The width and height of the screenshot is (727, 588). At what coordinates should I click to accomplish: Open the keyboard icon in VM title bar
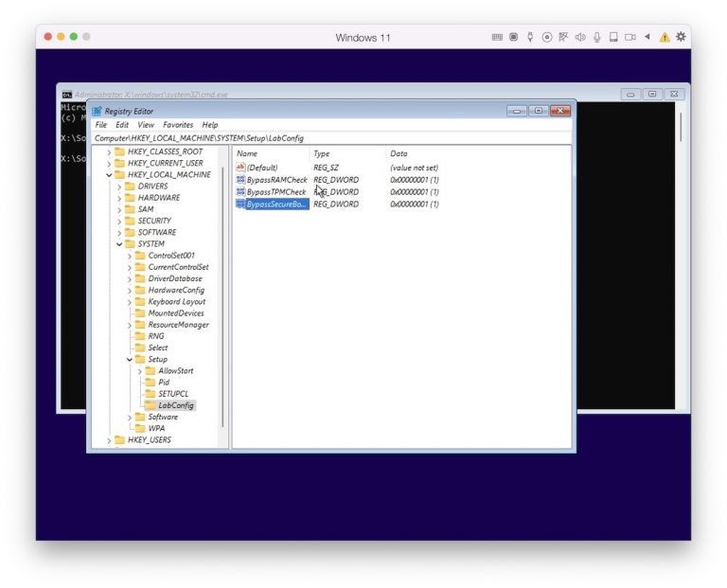[497, 37]
